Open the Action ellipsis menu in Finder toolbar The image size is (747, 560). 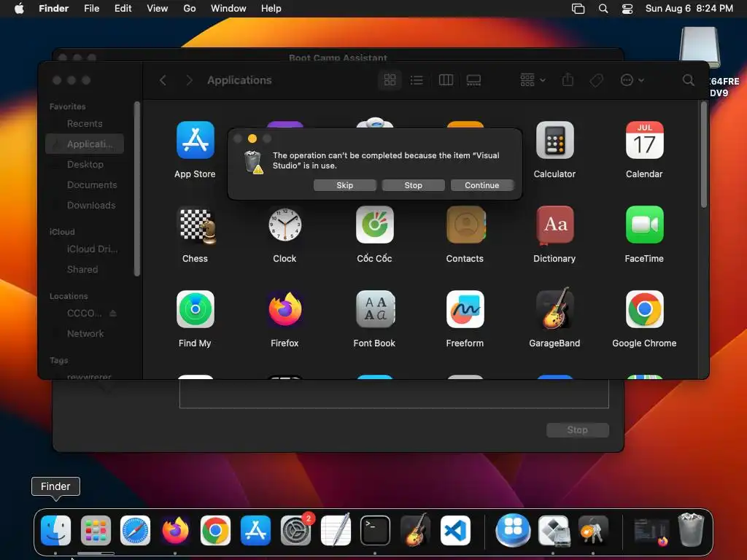[632, 80]
